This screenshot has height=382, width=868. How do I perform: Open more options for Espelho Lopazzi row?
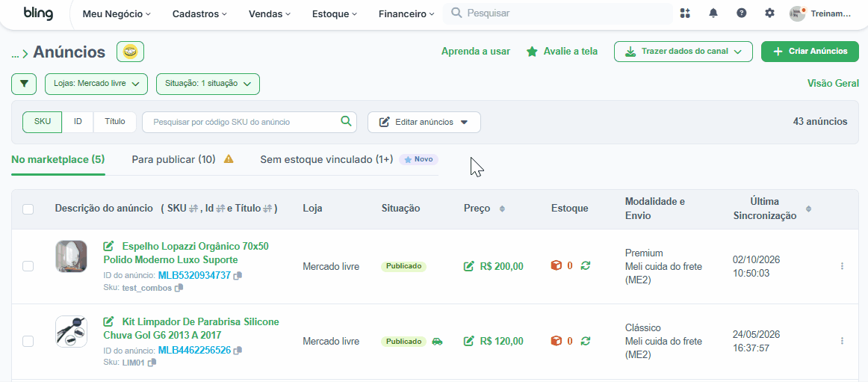tap(842, 266)
